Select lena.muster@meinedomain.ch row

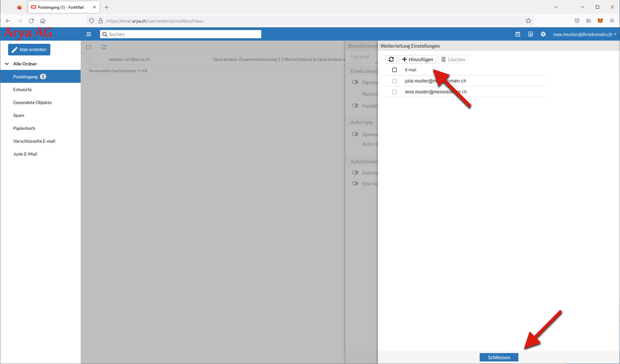465,92
